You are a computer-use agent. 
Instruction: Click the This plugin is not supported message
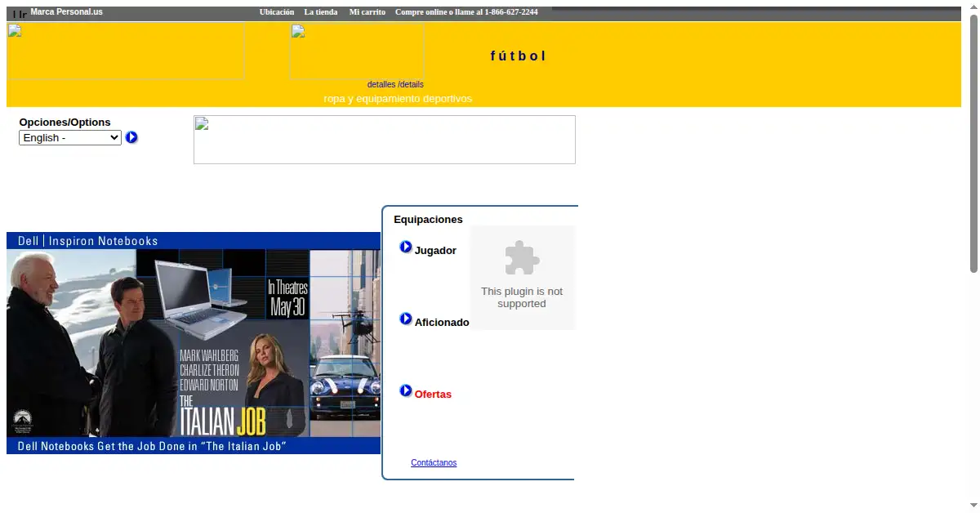[x=522, y=297]
